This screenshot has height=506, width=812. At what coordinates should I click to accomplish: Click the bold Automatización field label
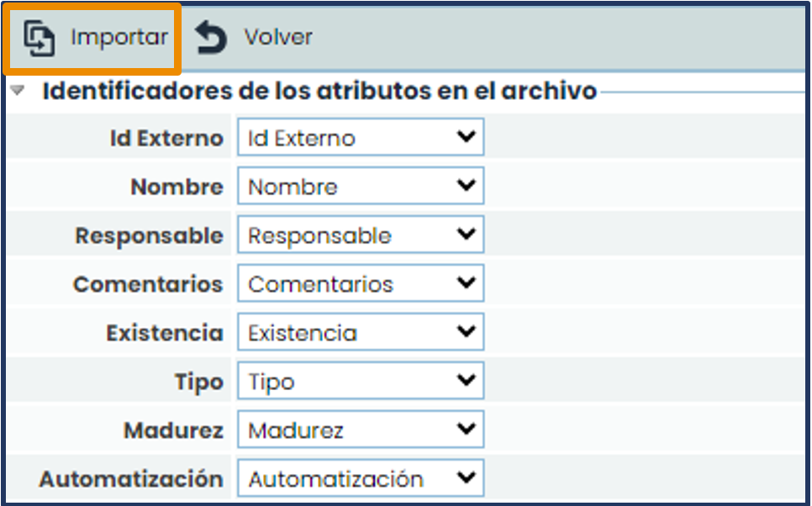[x=131, y=479]
